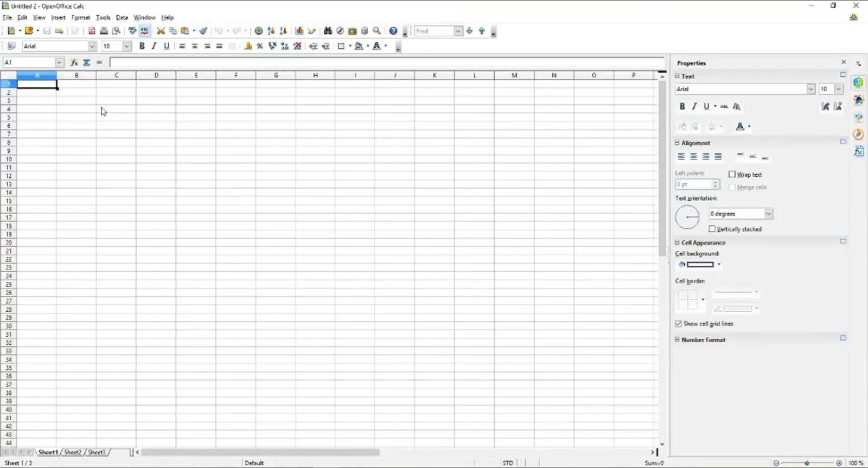Click the sidebar Font Color A icon

tap(740, 126)
